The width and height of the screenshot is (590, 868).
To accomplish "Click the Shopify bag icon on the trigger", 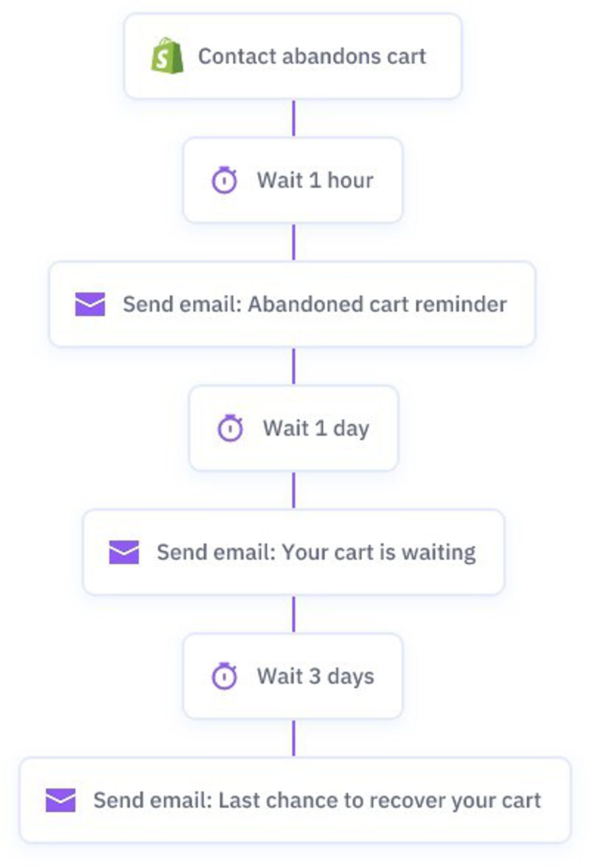I will tap(167, 56).
